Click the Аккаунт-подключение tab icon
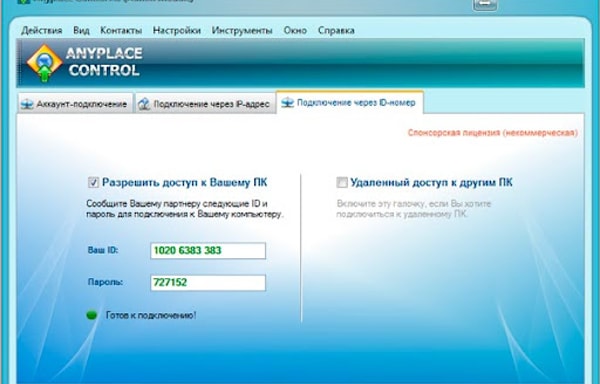This screenshot has width=600, height=384. pyautogui.click(x=27, y=104)
